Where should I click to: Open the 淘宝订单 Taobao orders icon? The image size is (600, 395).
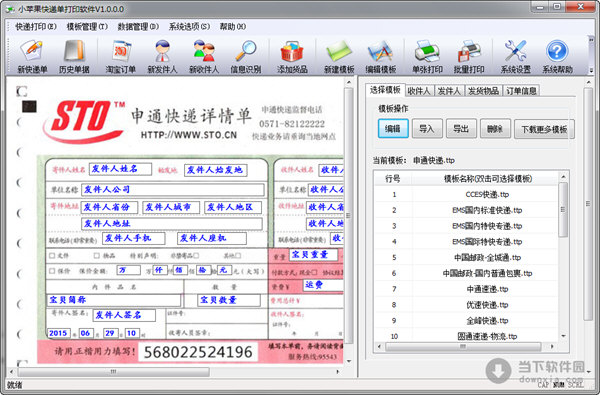121,57
